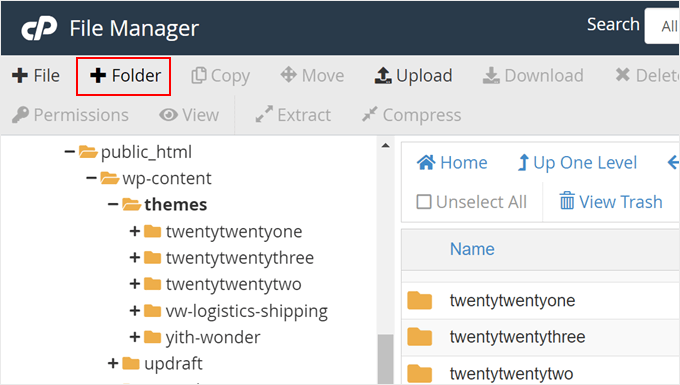
Task: Click the back arrow beside Up One Level
Action: [673, 163]
